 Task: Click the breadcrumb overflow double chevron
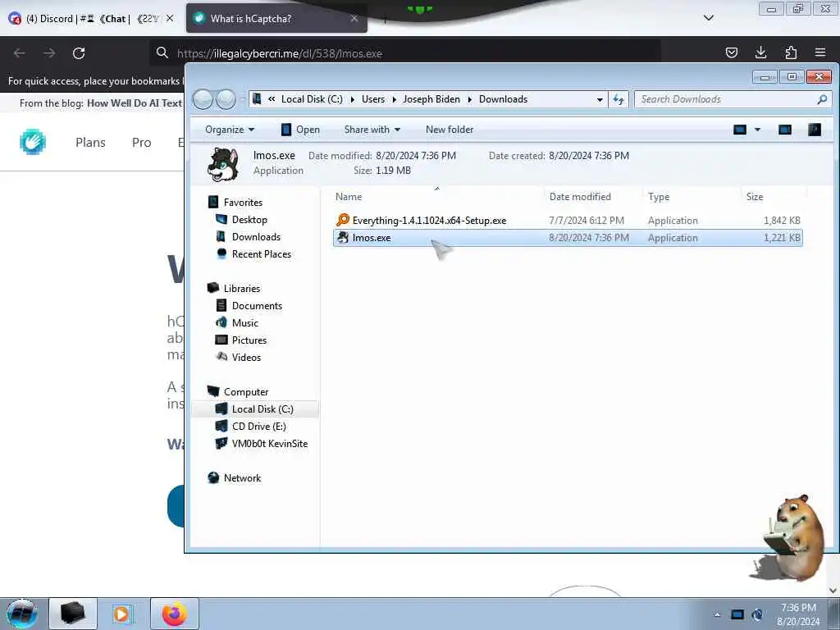272,99
